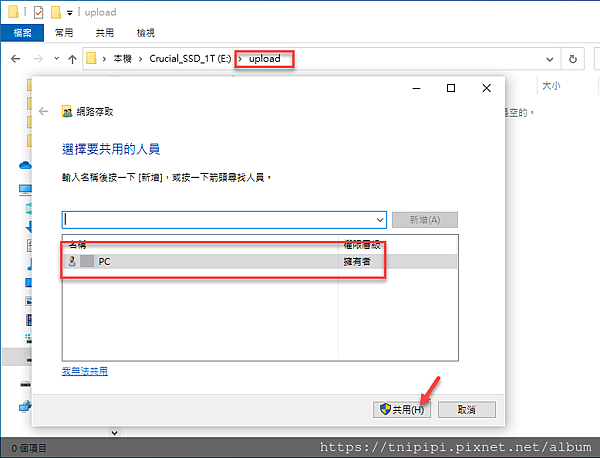Image resolution: width=600 pixels, height=458 pixels.
Task: Select 本機 in the breadcrumb path
Action: 122,59
